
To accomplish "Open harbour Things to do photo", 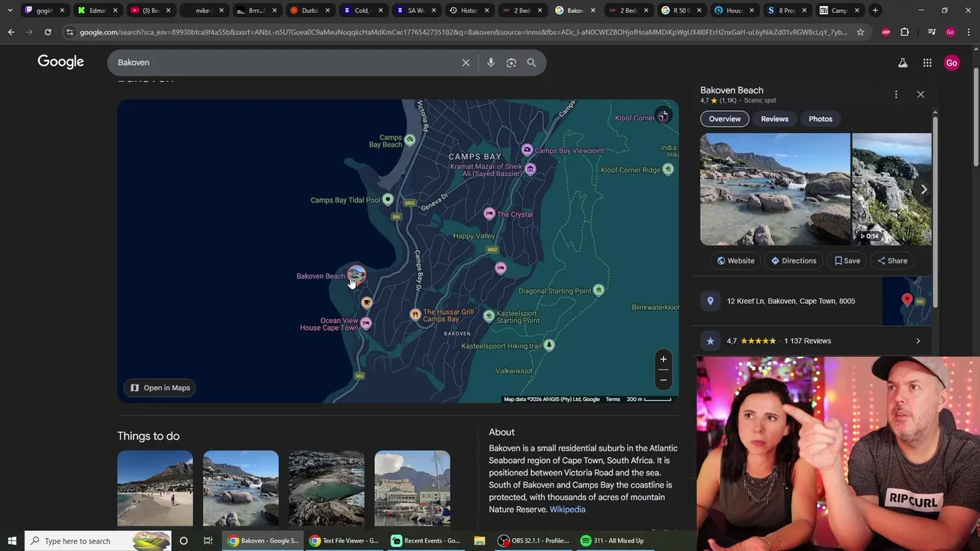I will click(412, 488).
